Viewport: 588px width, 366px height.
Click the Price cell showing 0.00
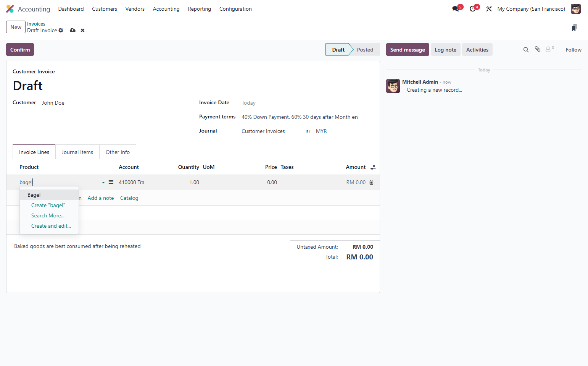272,182
